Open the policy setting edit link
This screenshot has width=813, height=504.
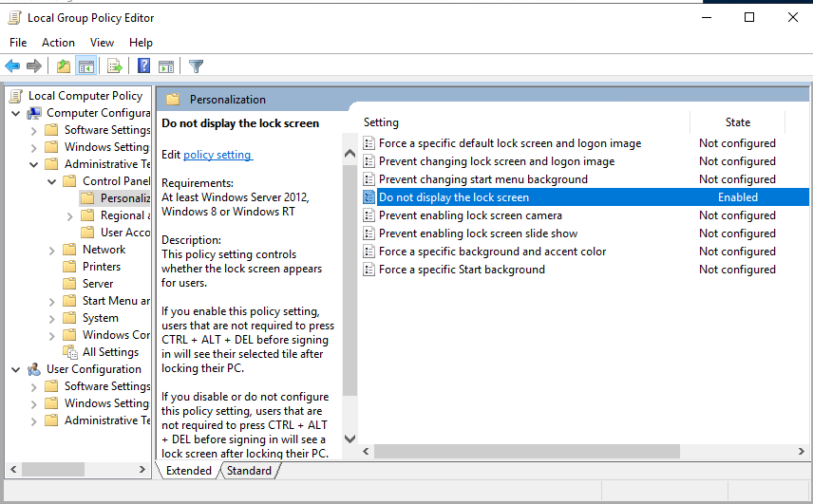217,155
